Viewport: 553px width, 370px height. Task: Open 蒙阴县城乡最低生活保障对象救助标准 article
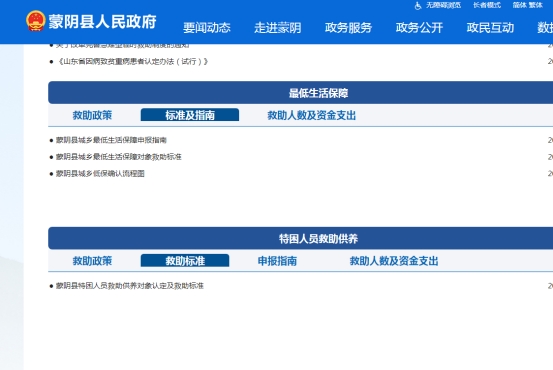point(118,157)
